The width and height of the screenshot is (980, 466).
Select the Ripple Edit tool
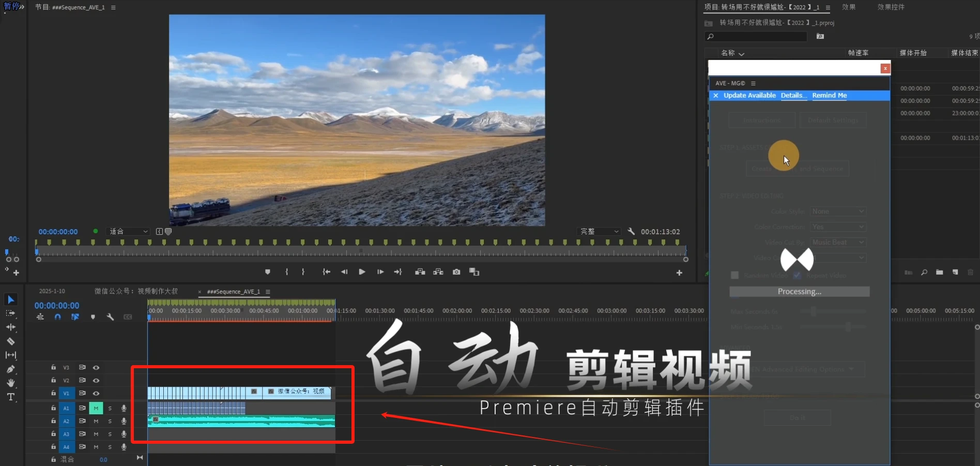click(10, 327)
